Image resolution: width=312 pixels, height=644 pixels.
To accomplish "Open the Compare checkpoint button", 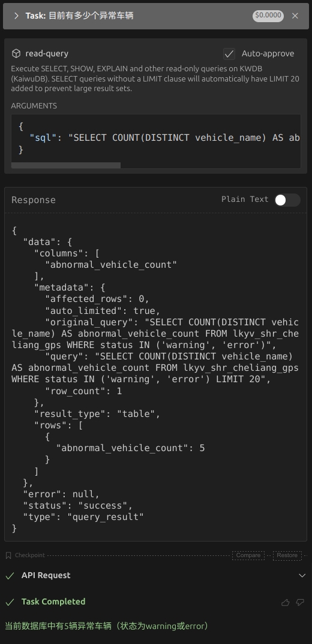I will pyautogui.click(x=248, y=555).
